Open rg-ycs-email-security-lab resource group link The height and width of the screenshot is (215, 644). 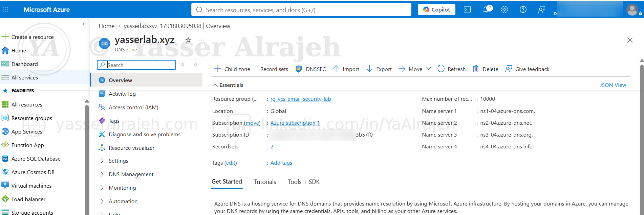click(x=301, y=99)
